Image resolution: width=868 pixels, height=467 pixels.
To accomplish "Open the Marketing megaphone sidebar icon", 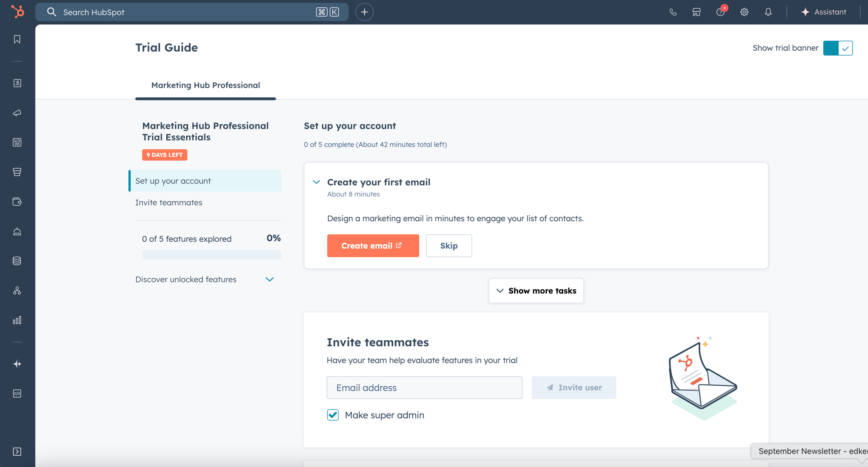I will coord(17,113).
